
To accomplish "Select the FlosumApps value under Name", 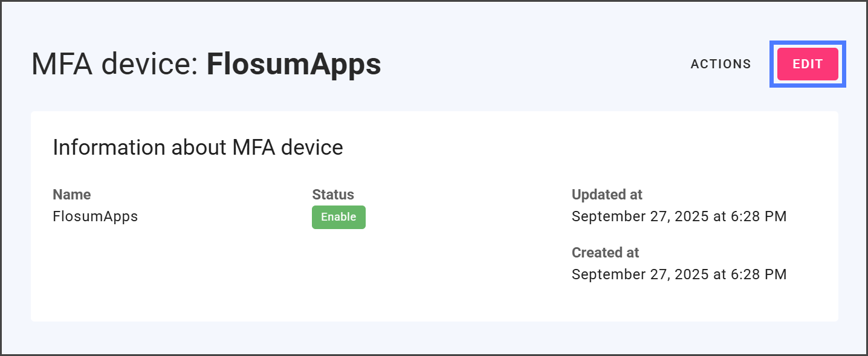I will point(96,216).
